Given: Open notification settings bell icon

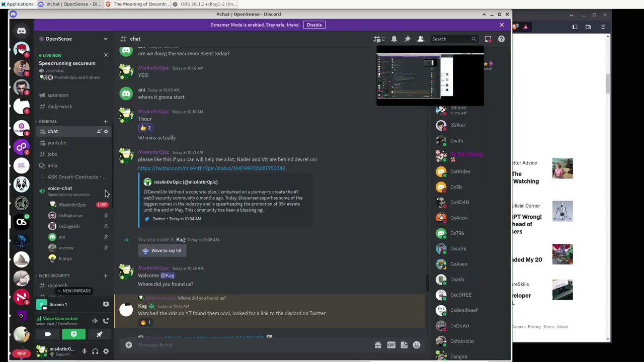Looking at the screenshot, I should (394, 39).
